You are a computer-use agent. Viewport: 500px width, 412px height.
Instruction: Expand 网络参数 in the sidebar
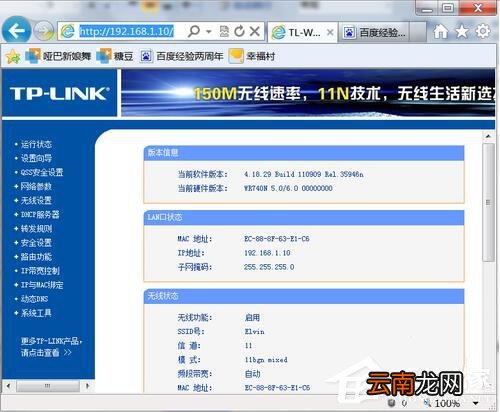tap(36, 186)
